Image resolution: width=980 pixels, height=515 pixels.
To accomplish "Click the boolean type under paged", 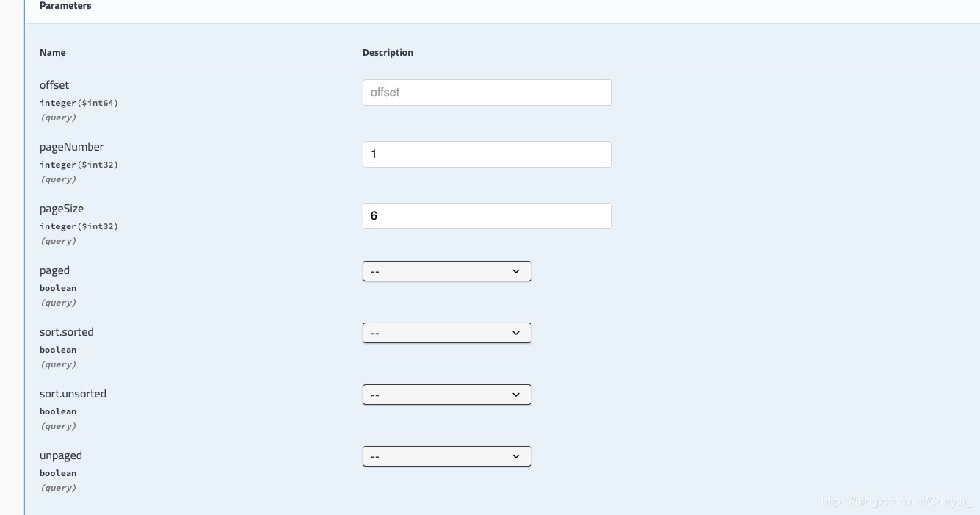I will tap(58, 288).
